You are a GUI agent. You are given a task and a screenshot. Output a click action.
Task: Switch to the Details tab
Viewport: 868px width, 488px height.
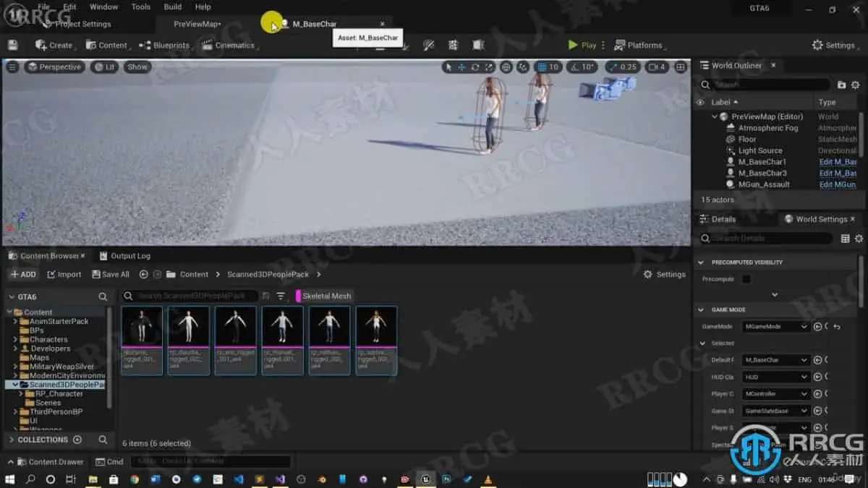[717, 219]
